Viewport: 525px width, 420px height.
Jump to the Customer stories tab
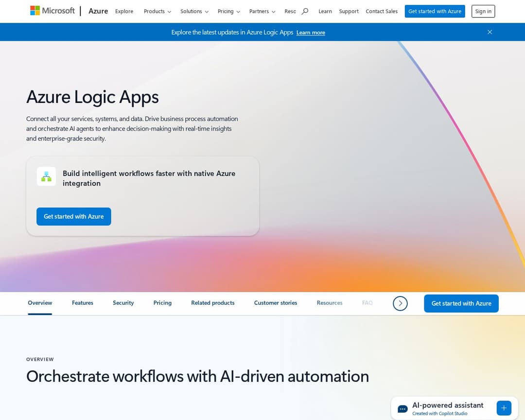coord(276,303)
